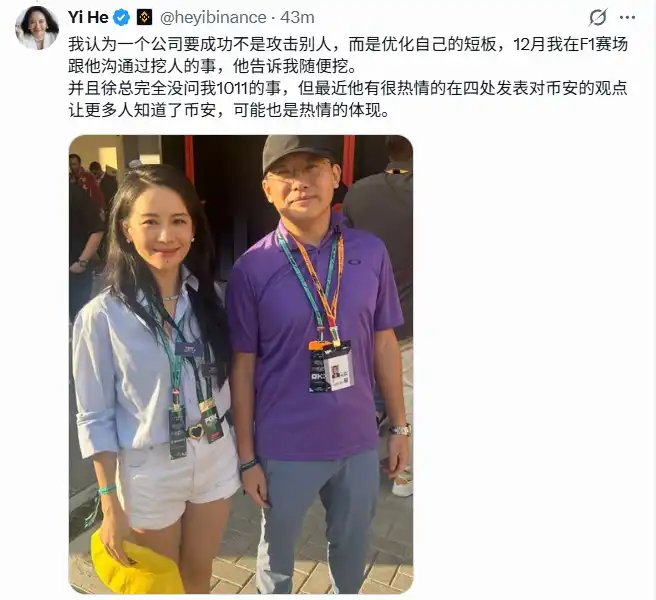This screenshot has width=656, height=600.
Task: Click the tweet line mentioning 1011的事
Action: pos(348,89)
